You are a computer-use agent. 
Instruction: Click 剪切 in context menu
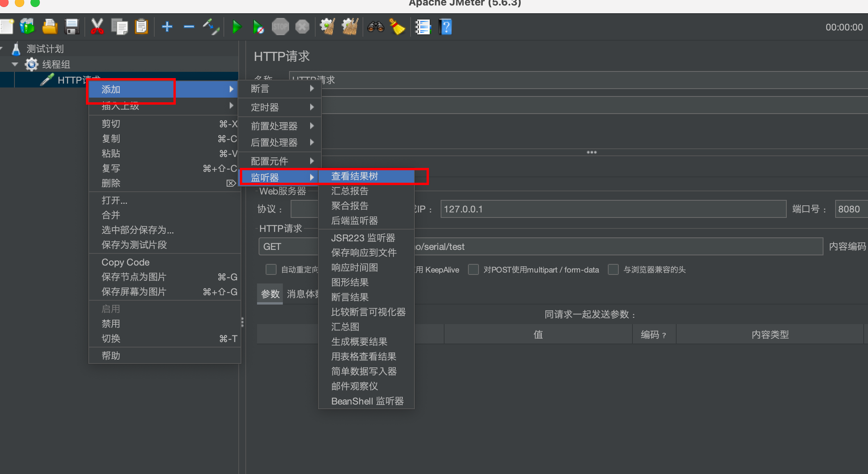tap(164, 124)
